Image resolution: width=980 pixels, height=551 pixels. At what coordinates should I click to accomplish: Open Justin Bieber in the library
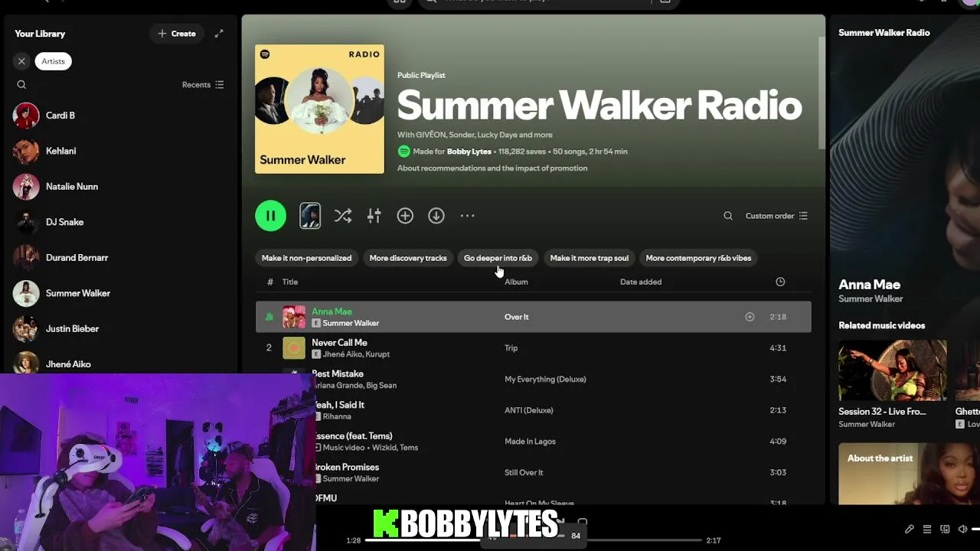coord(119,329)
